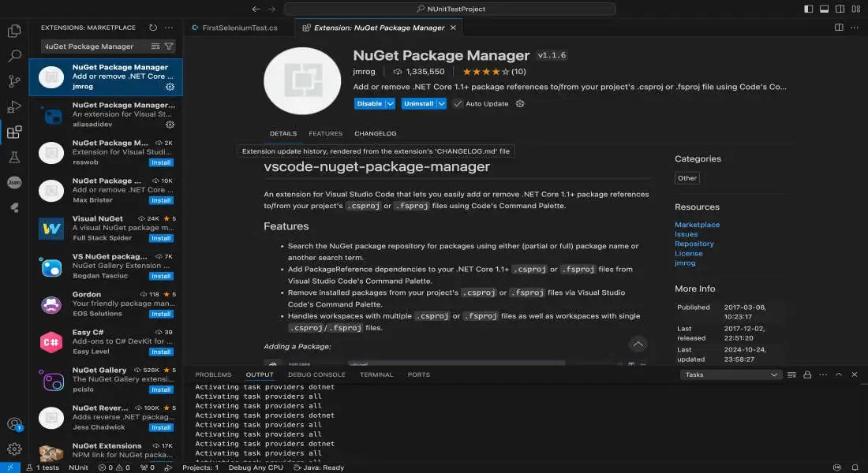The height and width of the screenshot is (473, 868).
Task: Switch to FirstSeleniumTest.cs tab
Action: pos(240,28)
